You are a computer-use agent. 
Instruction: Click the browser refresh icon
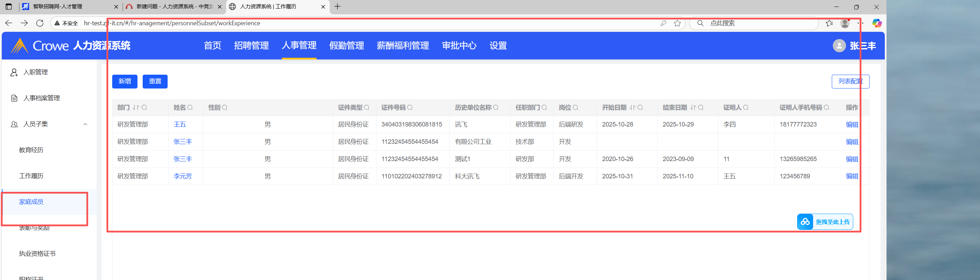(x=39, y=23)
